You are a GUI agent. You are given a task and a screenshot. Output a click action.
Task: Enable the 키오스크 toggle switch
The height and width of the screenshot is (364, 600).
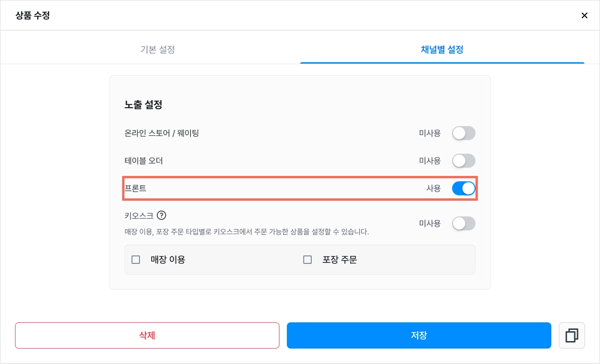pos(464,224)
